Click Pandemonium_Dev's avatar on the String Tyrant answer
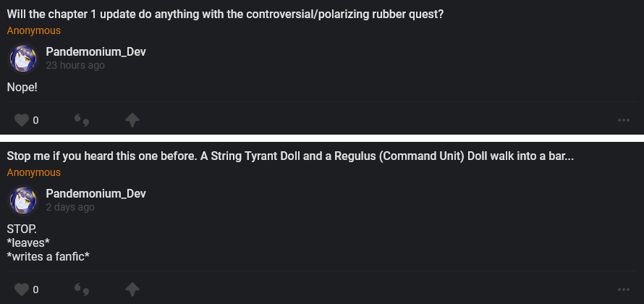The height and width of the screenshot is (304, 644). (22, 200)
